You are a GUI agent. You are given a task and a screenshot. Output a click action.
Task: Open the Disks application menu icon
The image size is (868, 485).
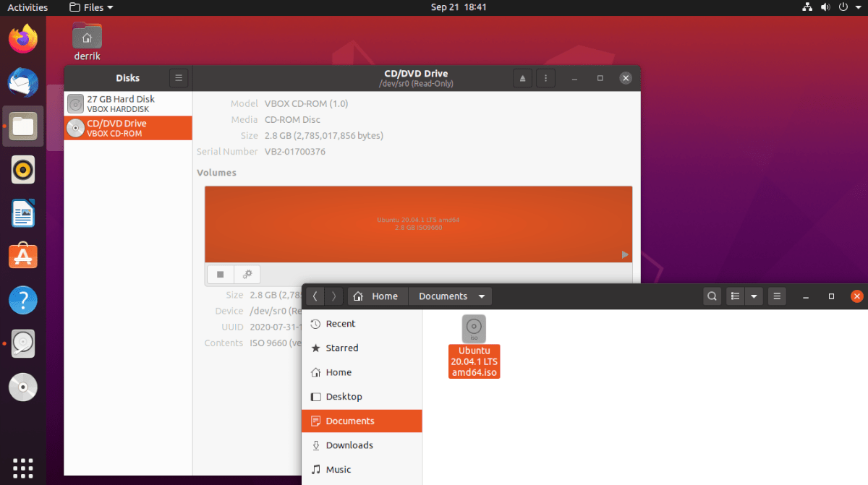coord(178,77)
